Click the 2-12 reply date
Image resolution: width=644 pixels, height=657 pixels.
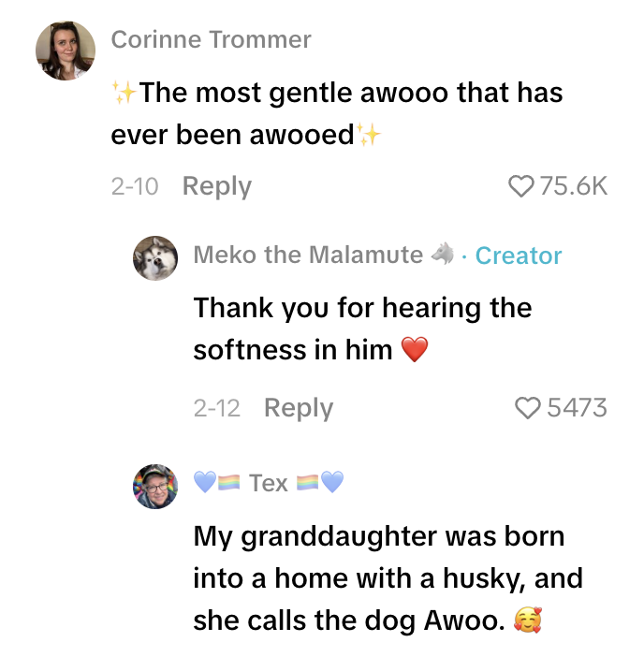pos(216,408)
